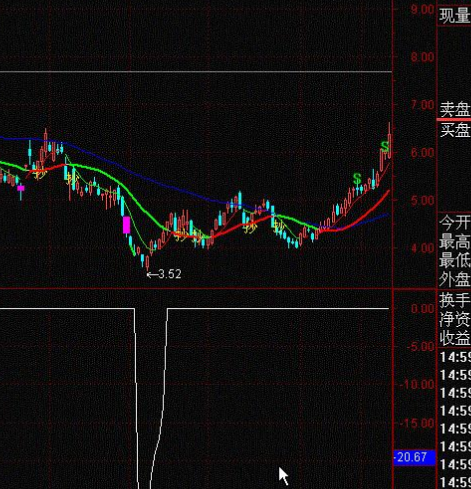Select the 收益 earnings label
The height and width of the screenshot is (489, 471).
[455, 339]
